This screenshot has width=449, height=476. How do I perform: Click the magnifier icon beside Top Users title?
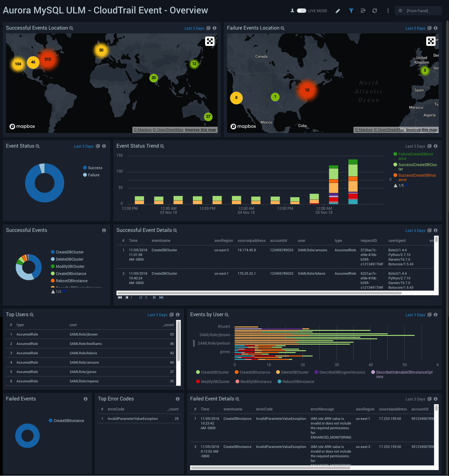coord(32,315)
